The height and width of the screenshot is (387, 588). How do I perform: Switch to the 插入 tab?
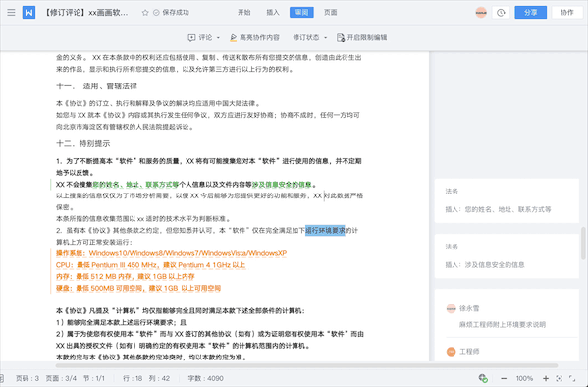coord(273,13)
